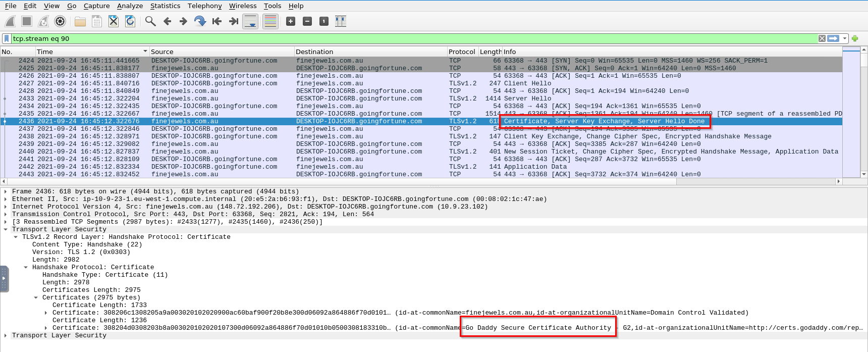Screen dimensions: 868x352
Task: Open the Analyze menu
Action: tap(130, 6)
